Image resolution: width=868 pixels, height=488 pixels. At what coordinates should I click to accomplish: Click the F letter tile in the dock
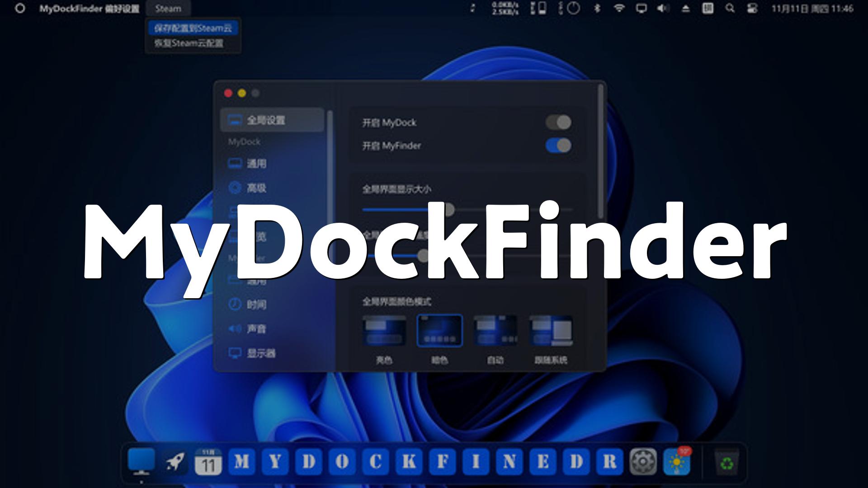point(443,462)
